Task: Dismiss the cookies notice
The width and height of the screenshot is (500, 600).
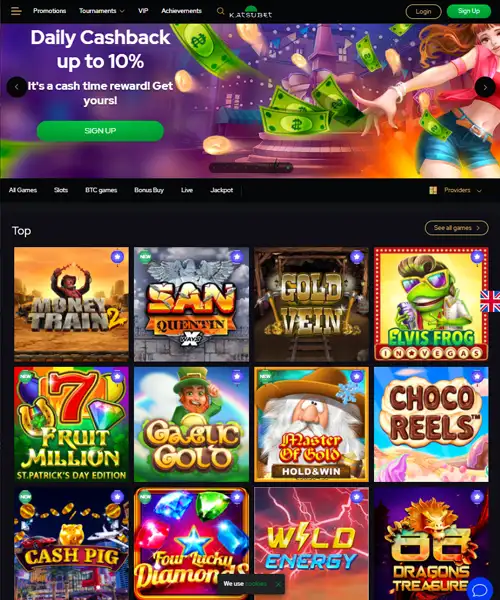Action: [278, 584]
